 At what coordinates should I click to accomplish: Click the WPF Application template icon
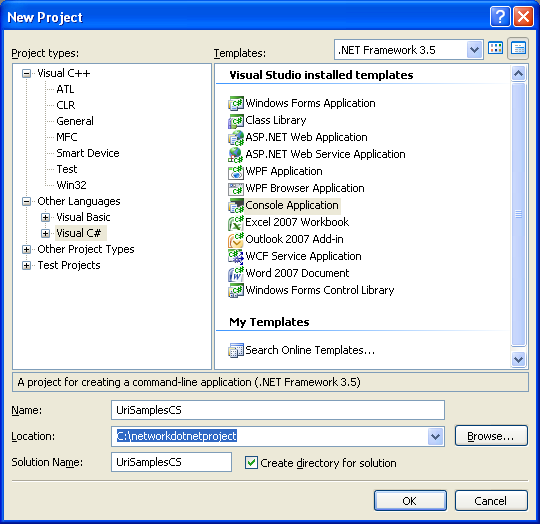(x=236, y=171)
